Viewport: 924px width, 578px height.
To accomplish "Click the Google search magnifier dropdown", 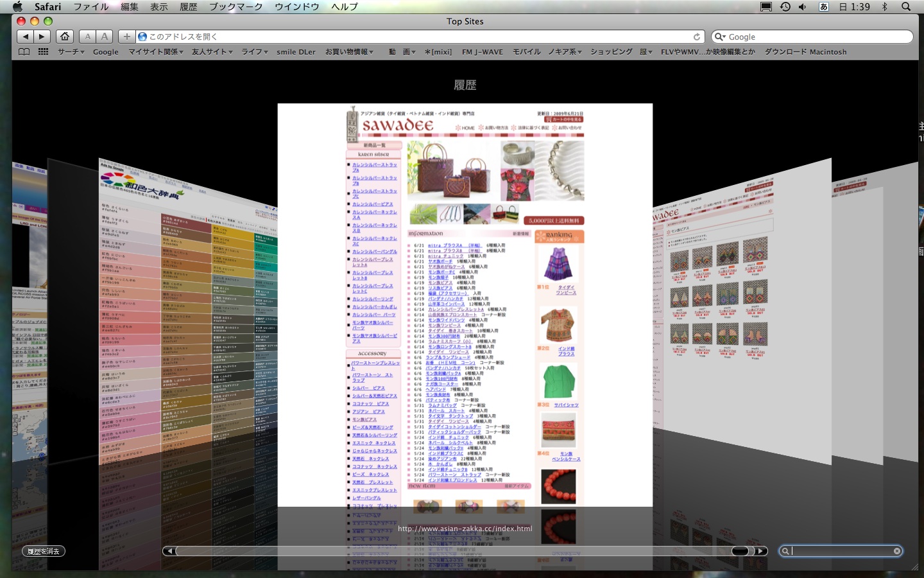I will (720, 37).
